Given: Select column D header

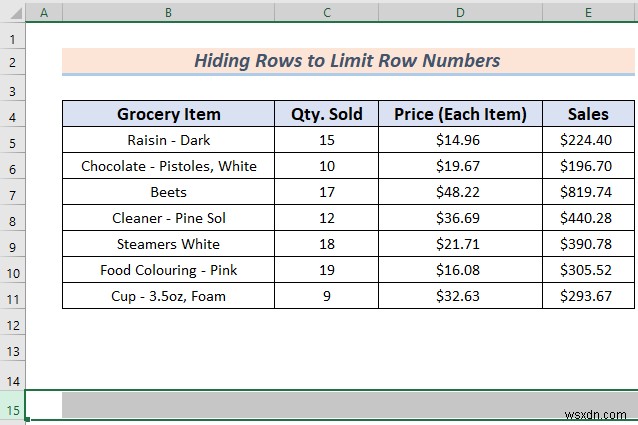Looking at the screenshot, I should point(460,12).
